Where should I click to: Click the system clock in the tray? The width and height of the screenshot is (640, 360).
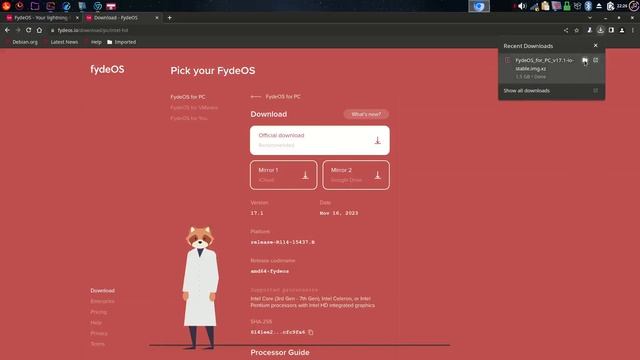click(622, 6)
